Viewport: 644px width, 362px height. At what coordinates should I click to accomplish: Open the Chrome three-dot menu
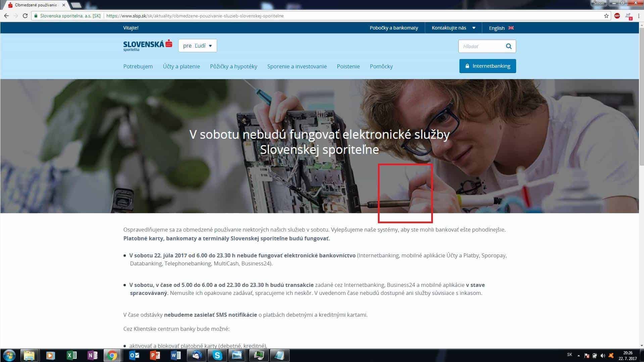point(639,16)
